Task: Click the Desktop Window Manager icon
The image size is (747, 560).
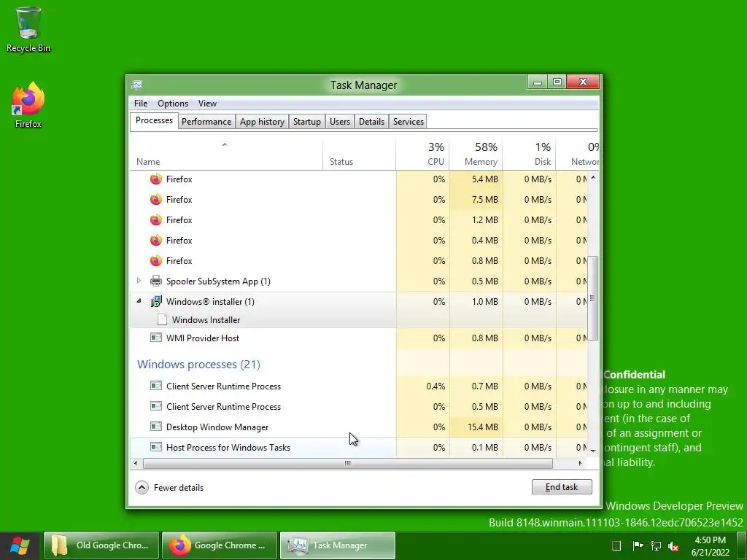Action: click(x=156, y=427)
